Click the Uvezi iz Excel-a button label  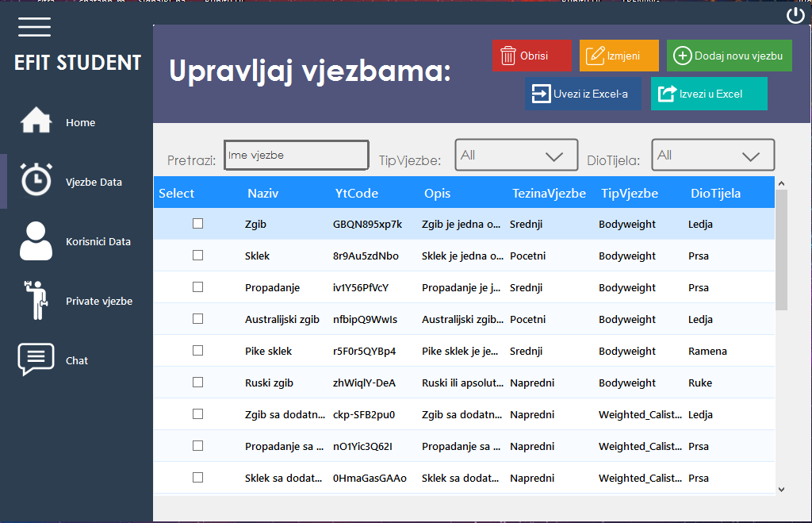[x=590, y=94]
